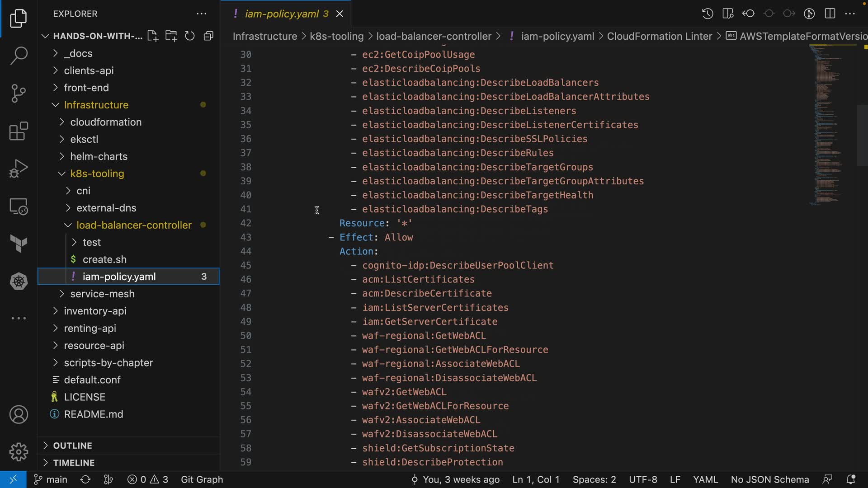Open the Source Control view
This screenshot has height=488, width=868.
[x=19, y=93]
